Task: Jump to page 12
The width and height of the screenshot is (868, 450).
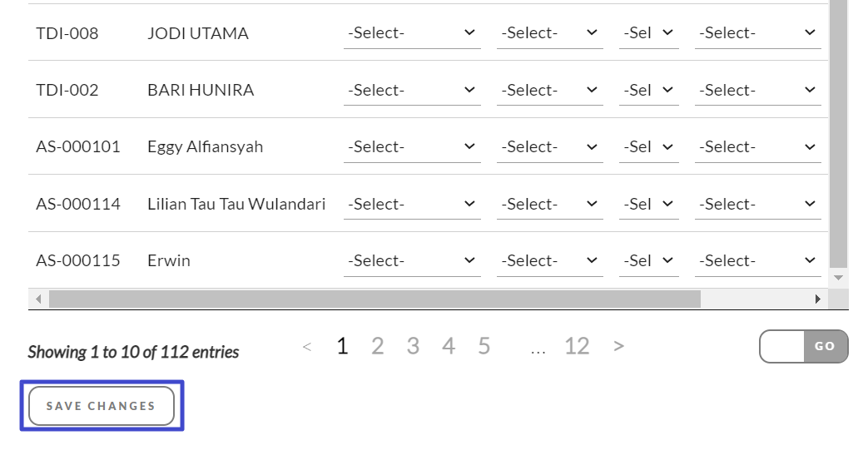Action: click(x=577, y=346)
